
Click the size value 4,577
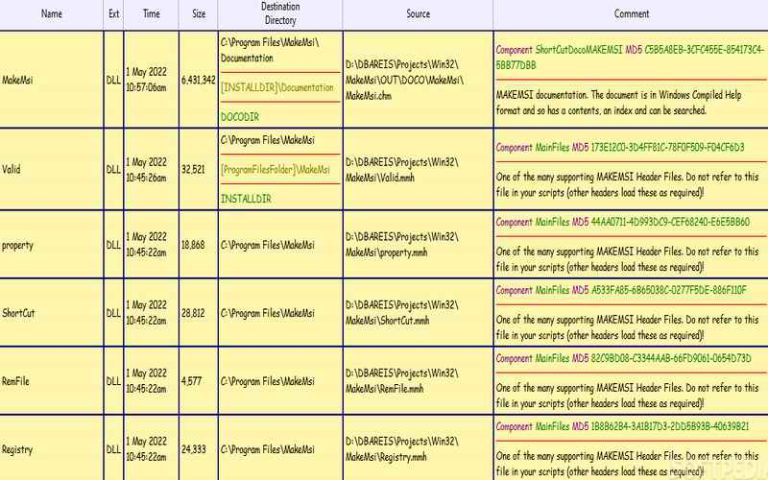pyautogui.click(x=192, y=381)
